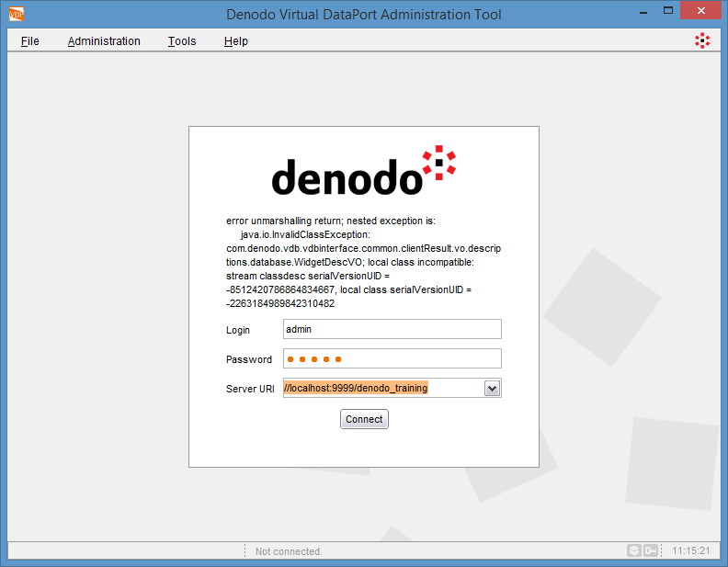This screenshot has height=567, width=728.
Task: Click the VDP application icon in title bar
Action: tap(17, 14)
